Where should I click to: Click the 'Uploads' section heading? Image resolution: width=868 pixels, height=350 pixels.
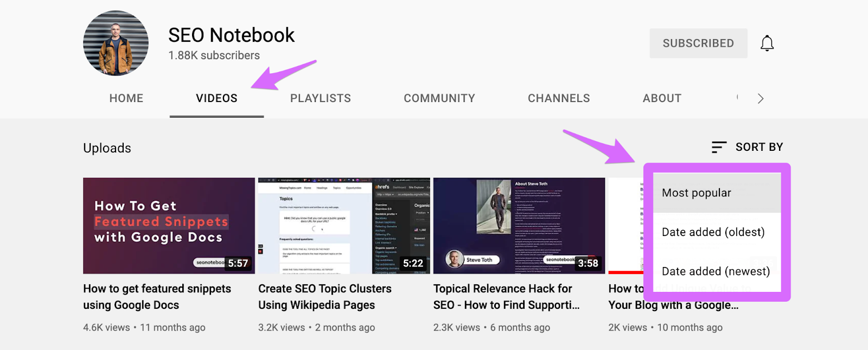click(107, 148)
